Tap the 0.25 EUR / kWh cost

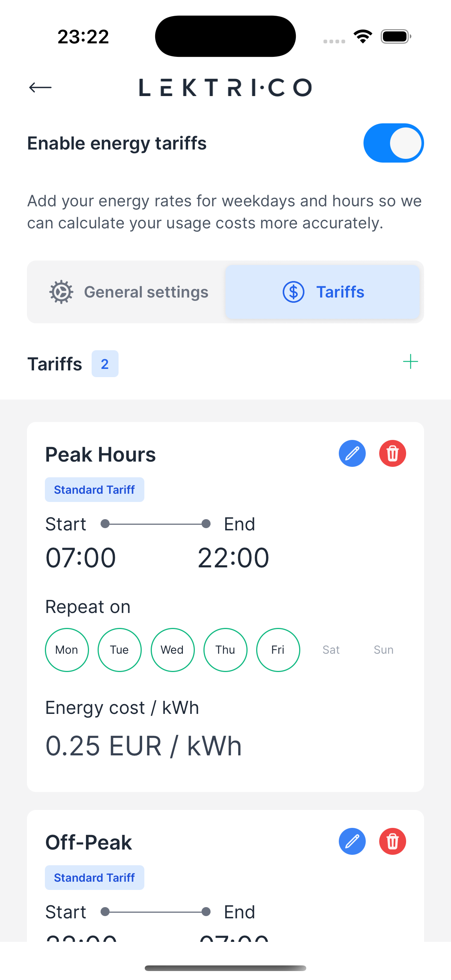click(x=144, y=746)
